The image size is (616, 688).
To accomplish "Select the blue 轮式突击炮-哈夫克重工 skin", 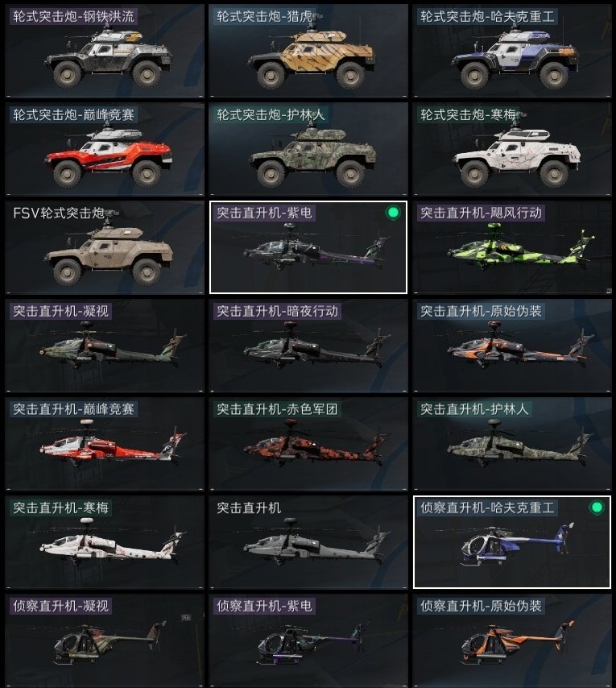I will [x=512, y=51].
